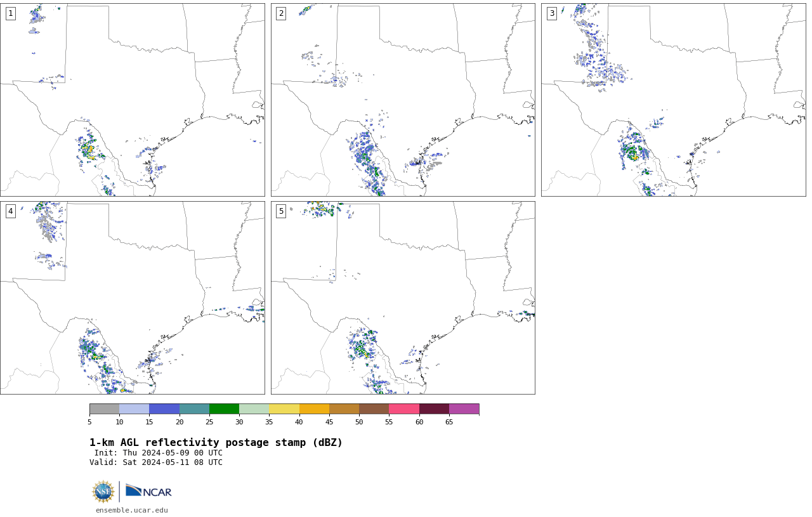Click the maroon 60-65 dBZ swatch

[x=434, y=409]
